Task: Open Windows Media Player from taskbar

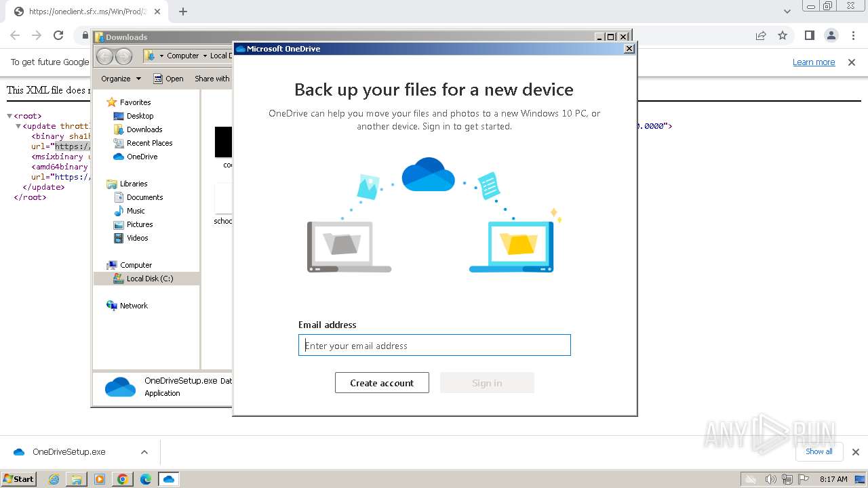Action: click(x=100, y=479)
